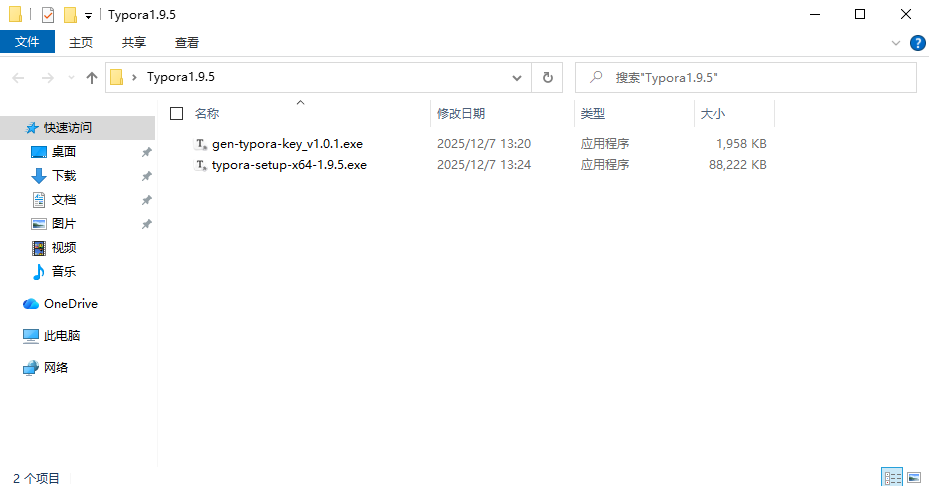Switch to the 共享 ribbon tab

(133, 43)
